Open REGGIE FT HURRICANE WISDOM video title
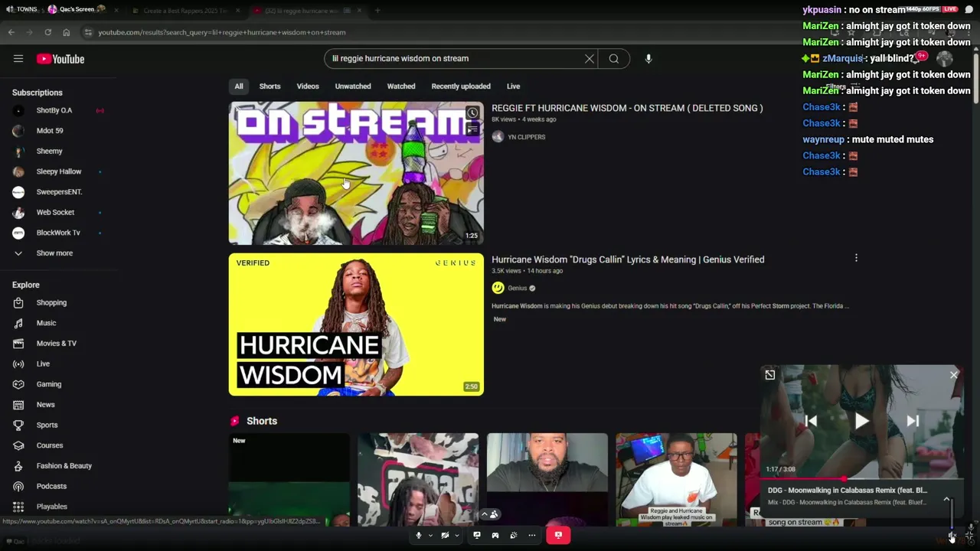The width and height of the screenshot is (980, 551). [x=627, y=108]
